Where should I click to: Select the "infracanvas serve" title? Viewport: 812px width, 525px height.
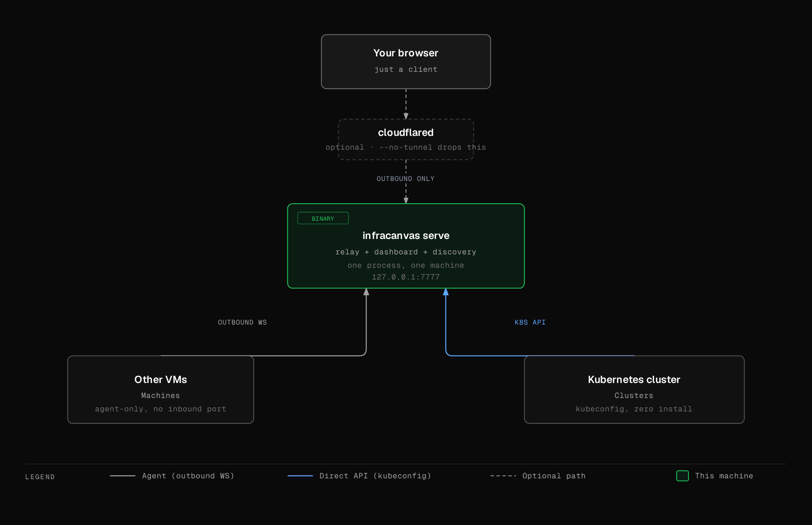point(406,236)
